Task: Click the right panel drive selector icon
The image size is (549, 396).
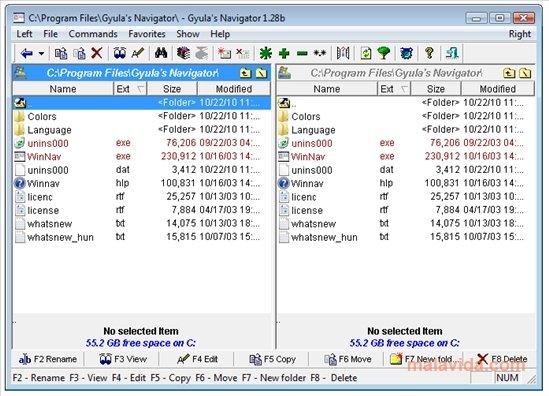Action: click(x=284, y=72)
